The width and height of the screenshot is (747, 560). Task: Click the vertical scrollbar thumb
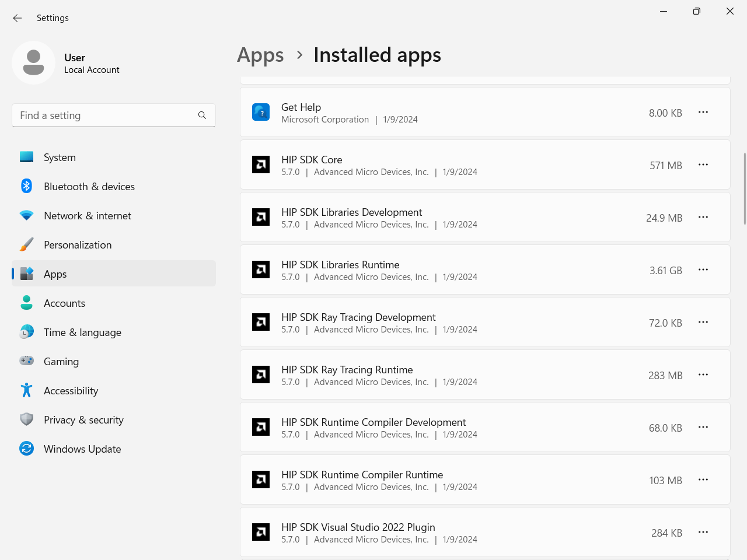(745, 188)
